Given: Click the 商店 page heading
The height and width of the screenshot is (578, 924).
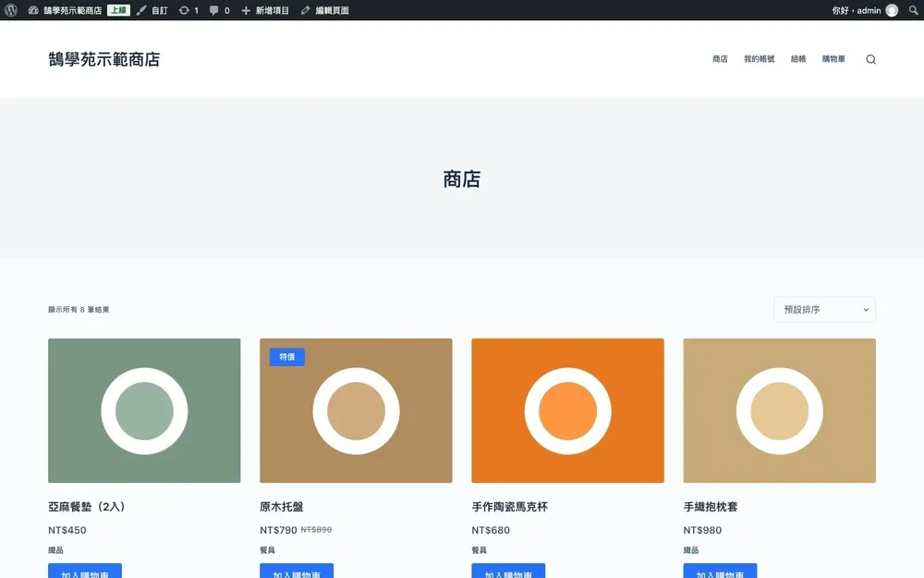Looking at the screenshot, I should (462, 178).
